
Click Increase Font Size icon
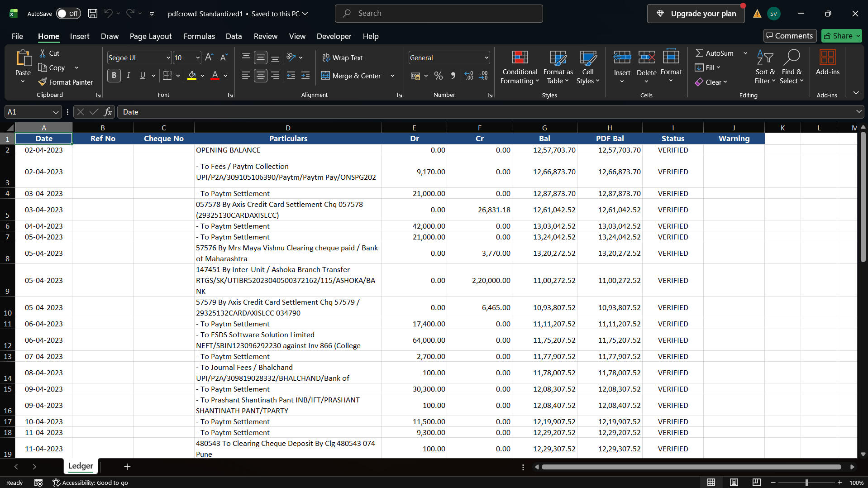[209, 57]
